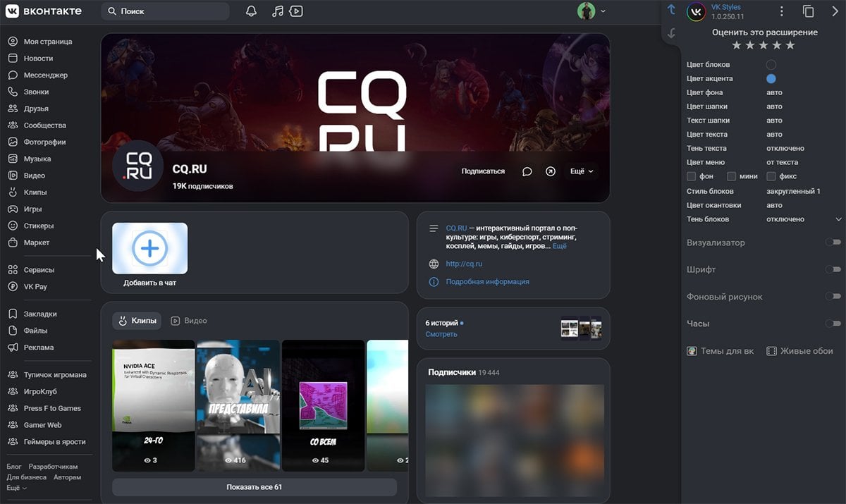Check the фикс checkbox

tap(771, 176)
